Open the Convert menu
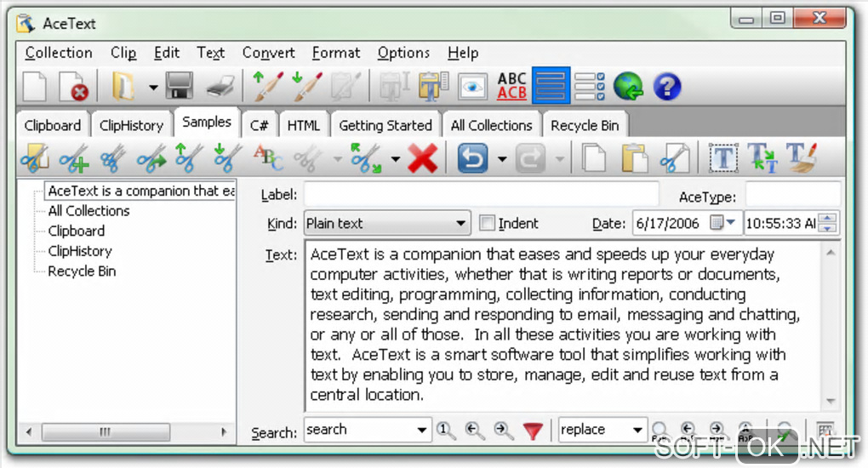This screenshot has width=868, height=468. click(x=268, y=53)
